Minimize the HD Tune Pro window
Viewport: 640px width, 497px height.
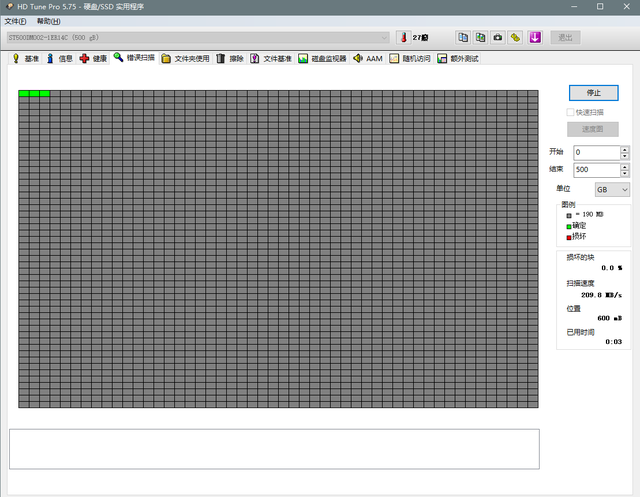point(574,7)
